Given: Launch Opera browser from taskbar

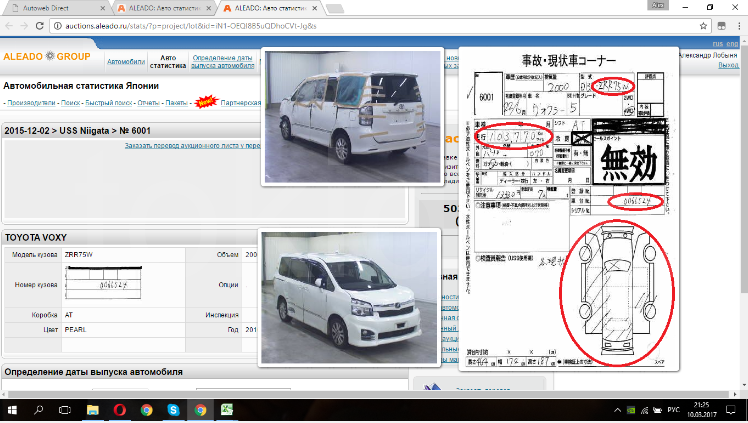Looking at the screenshot, I should [x=119, y=410].
